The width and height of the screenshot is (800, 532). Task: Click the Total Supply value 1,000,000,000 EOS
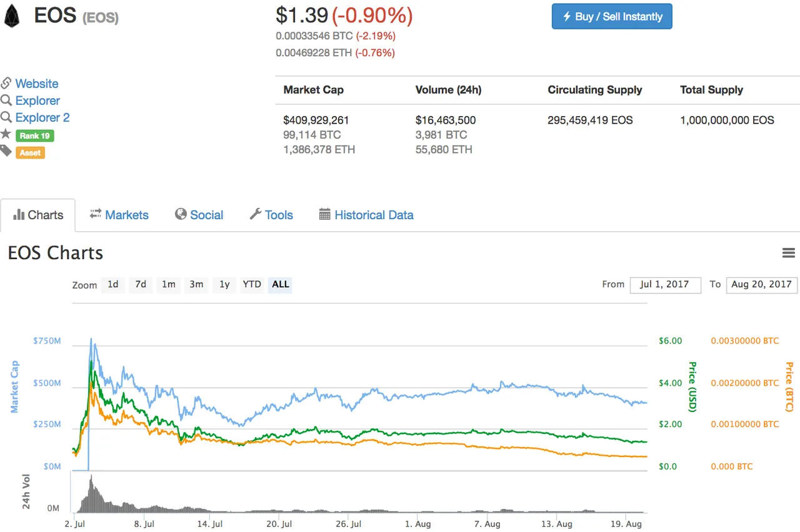727,120
